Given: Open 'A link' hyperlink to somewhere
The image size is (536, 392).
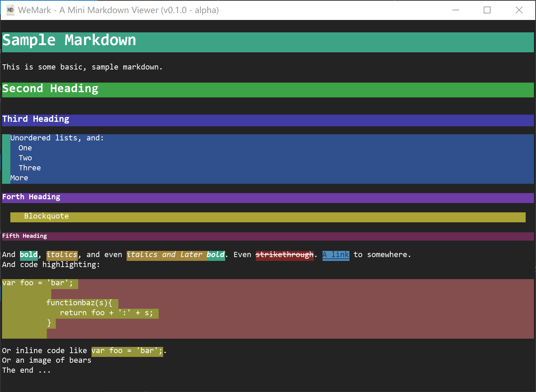Looking at the screenshot, I should [335, 255].
